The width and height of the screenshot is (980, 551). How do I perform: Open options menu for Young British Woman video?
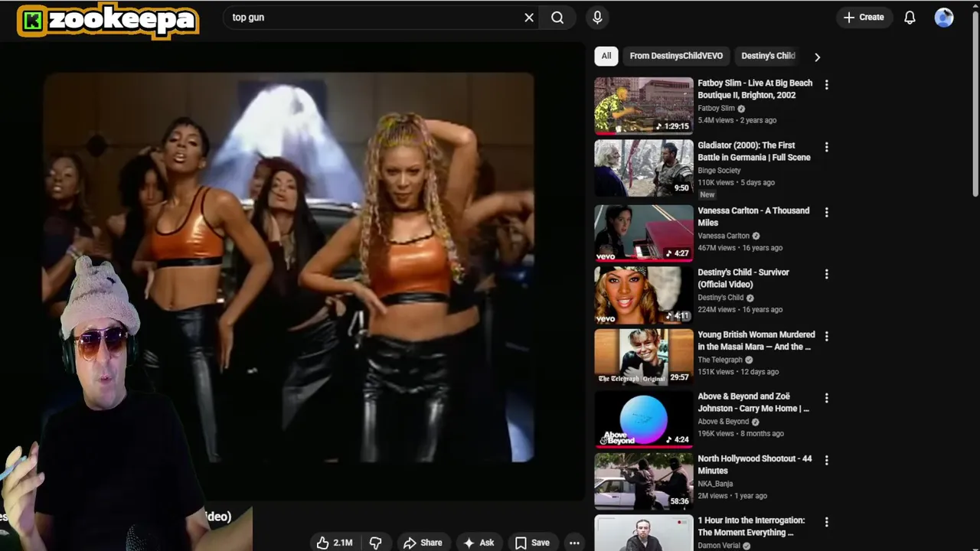click(x=826, y=336)
